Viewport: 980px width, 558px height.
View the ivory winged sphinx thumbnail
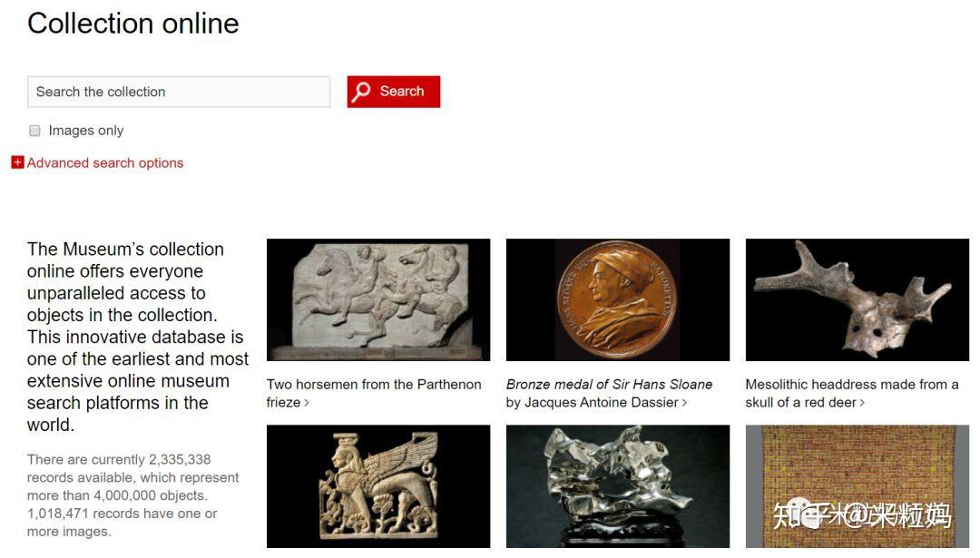378,486
